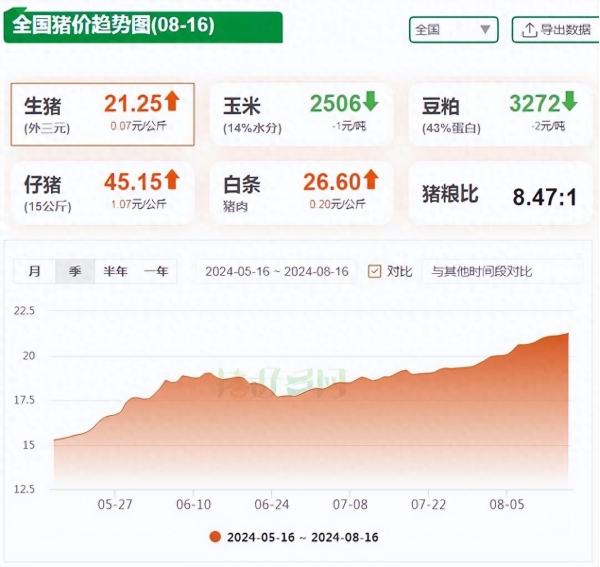
Task: Click the red up arrow beside 生猪 price
Action: [171, 100]
